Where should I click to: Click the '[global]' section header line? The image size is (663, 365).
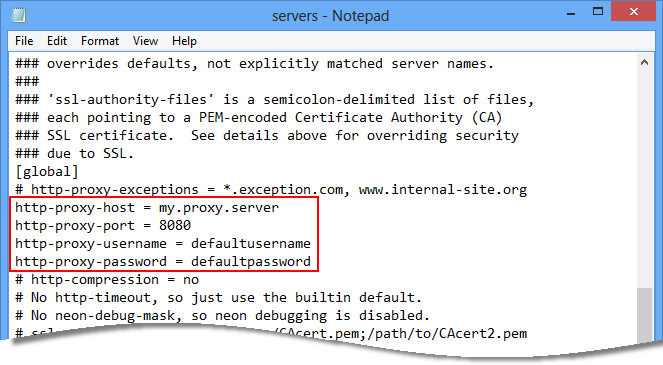coord(47,172)
